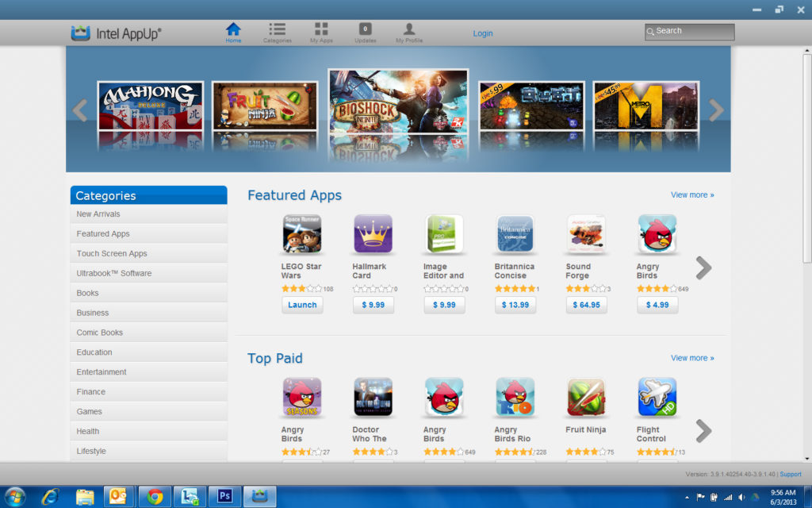Open the Hallmark Card app icon
The height and width of the screenshot is (508, 812).
[373, 234]
